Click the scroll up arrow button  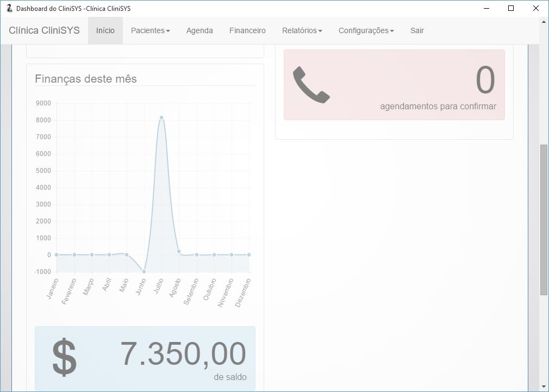544,22
